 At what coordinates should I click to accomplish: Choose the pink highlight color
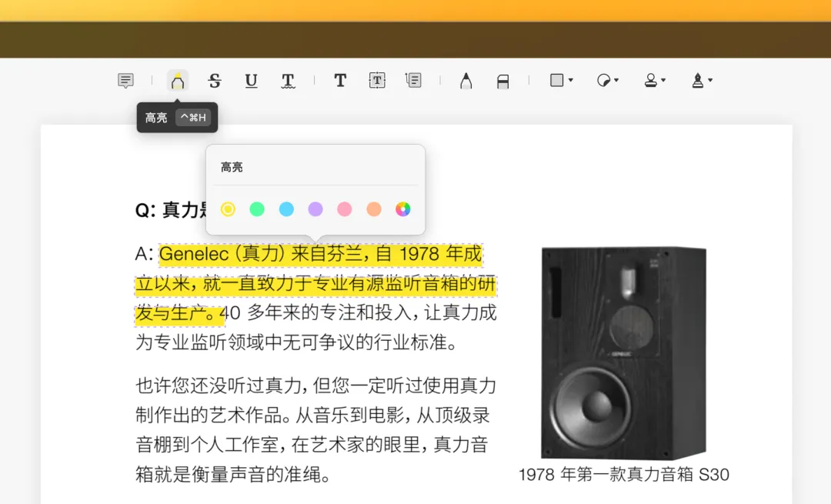pos(345,209)
